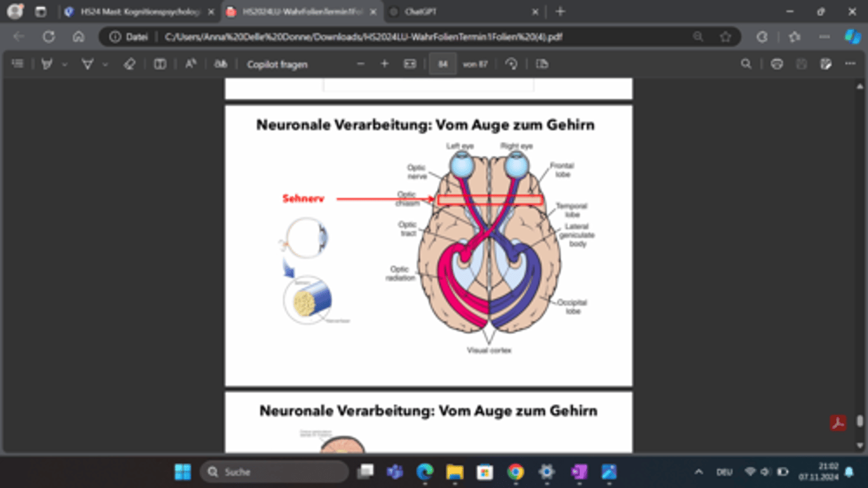This screenshot has width=868, height=488.
Task: View site information for Datei
Action: coord(128,37)
